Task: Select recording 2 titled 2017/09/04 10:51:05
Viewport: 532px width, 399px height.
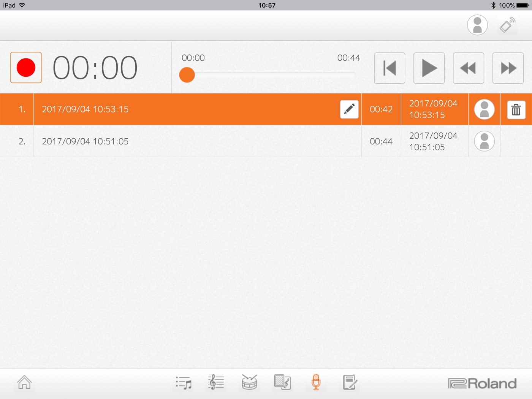Action: click(x=198, y=141)
